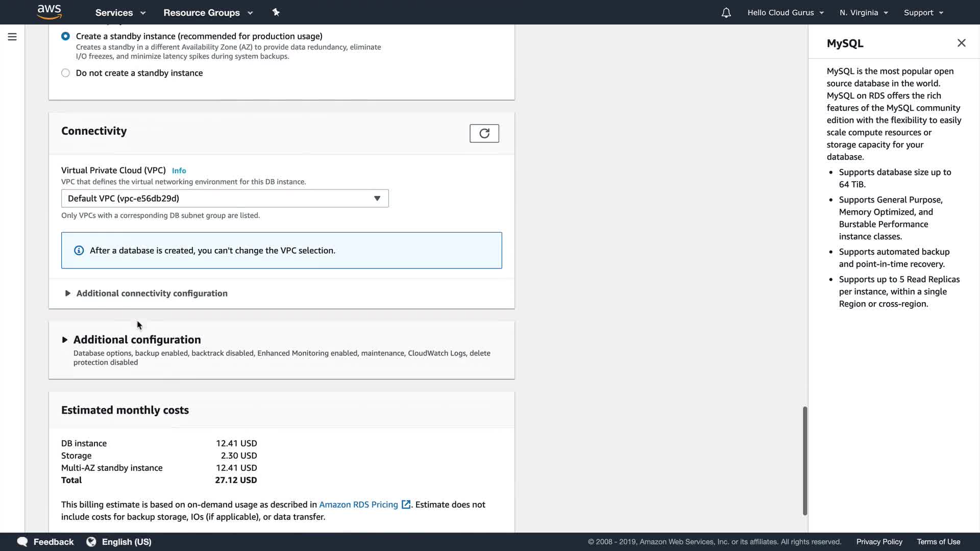
Task: Click the pin shortcuts icon in navbar
Action: [x=276, y=12]
